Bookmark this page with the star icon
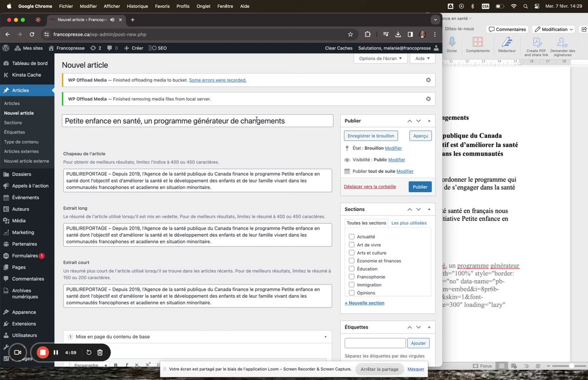This screenshot has height=380, width=588. [351, 34]
